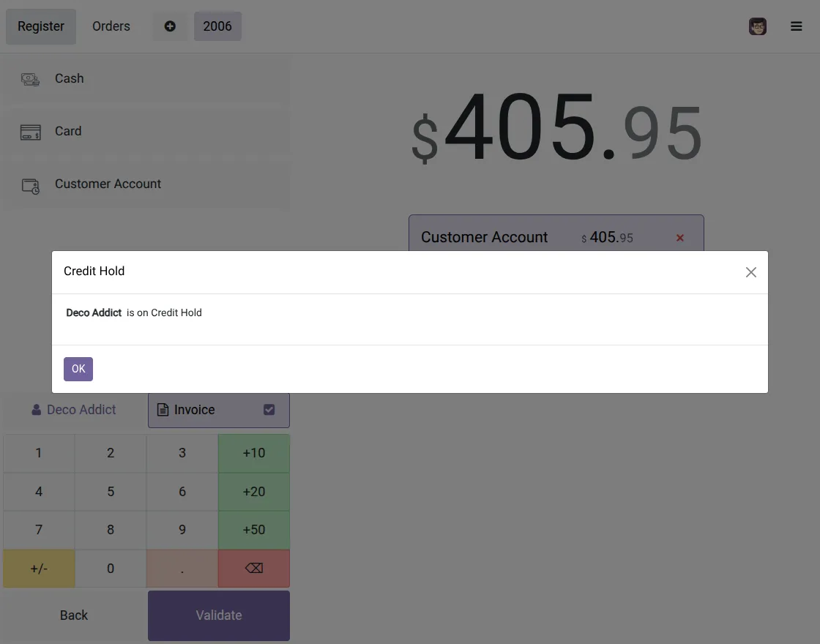820x644 pixels.
Task: Click OK in the Credit Hold dialog
Action: (x=78, y=369)
